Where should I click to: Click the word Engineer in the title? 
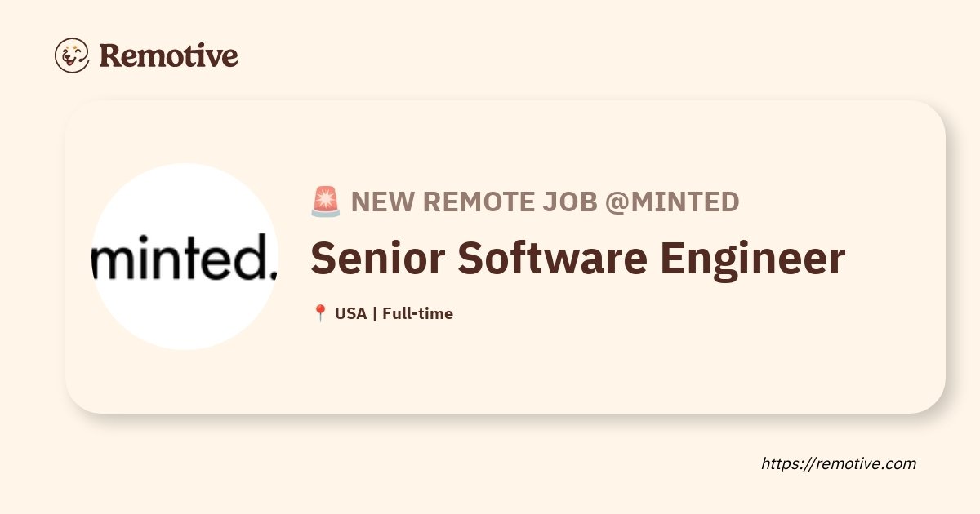753,259
